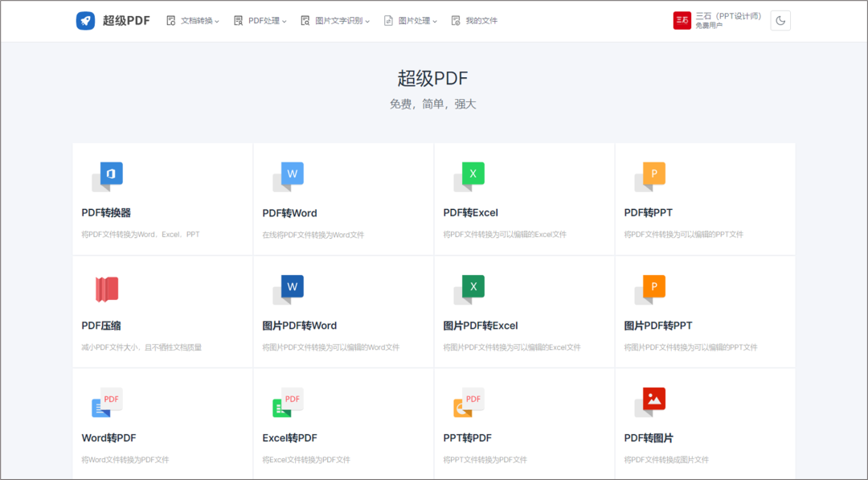The width and height of the screenshot is (868, 480).
Task: Select the PPT转PDF title link
Action: pos(468,438)
